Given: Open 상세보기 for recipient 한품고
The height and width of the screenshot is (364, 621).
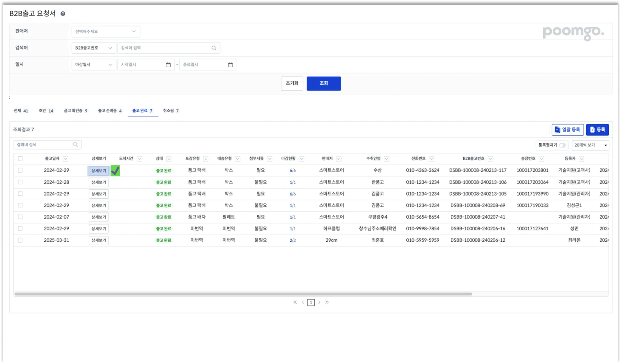Looking at the screenshot, I should (99, 182).
